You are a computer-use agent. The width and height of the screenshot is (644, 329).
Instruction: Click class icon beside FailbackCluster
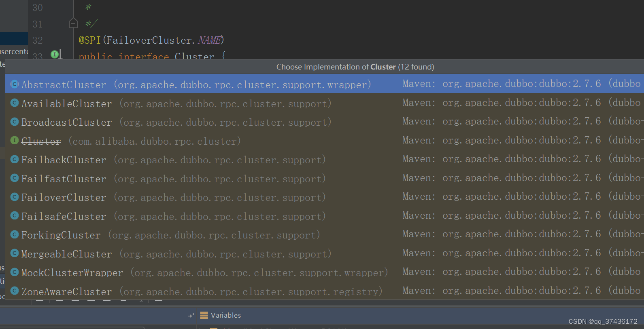click(15, 159)
